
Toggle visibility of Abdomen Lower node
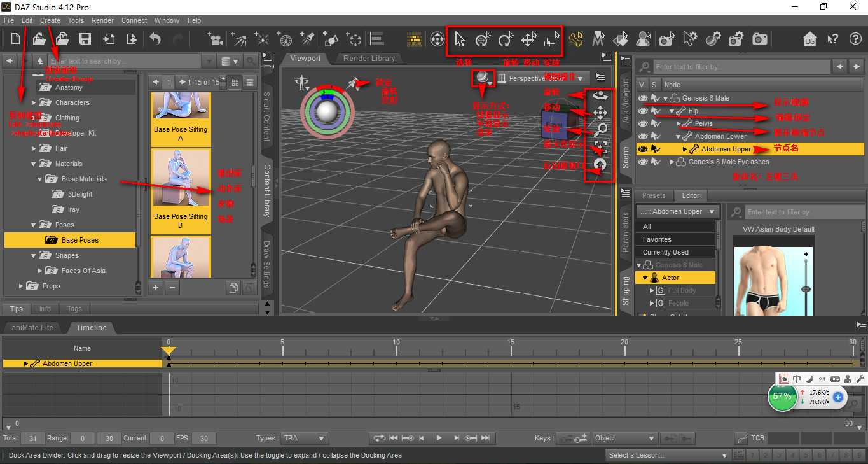pyautogui.click(x=643, y=136)
